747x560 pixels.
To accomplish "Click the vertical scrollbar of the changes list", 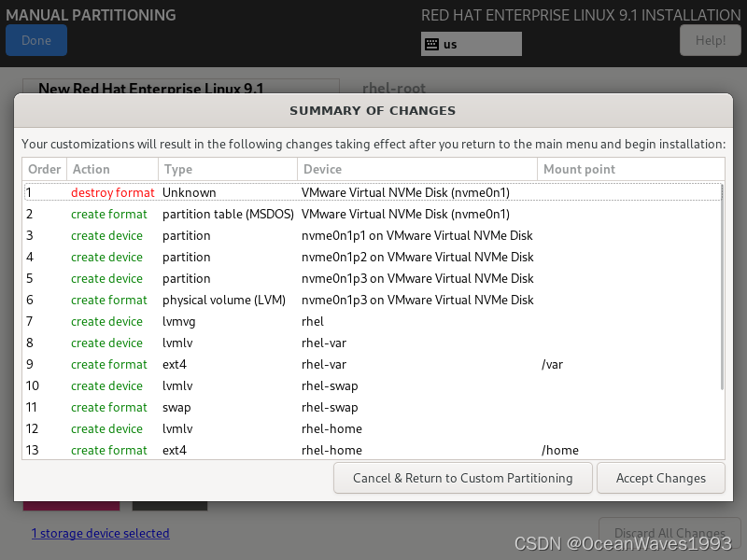I will [722, 286].
